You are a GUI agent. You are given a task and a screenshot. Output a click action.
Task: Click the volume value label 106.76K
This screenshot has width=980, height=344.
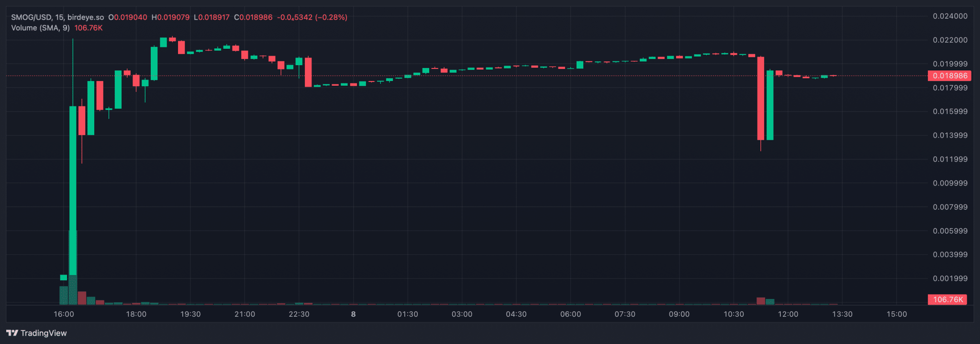tap(947, 299)
